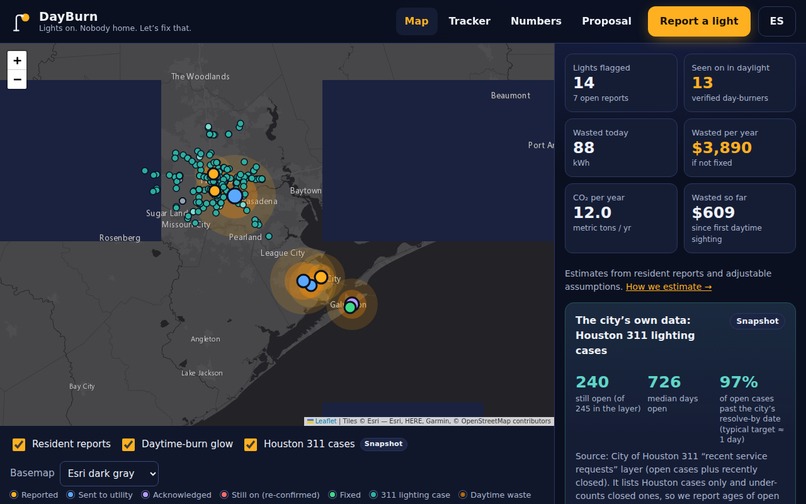Click the Report a light button

(699, 21)
